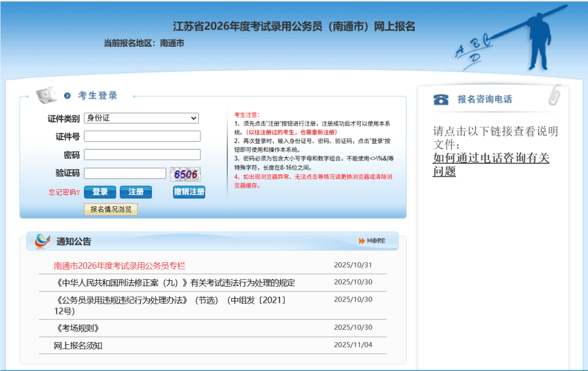Image resolution: width=588 pixels, height=371 pixels.
Task: Open the 忘记密码 link
Action: coord(63,193)
